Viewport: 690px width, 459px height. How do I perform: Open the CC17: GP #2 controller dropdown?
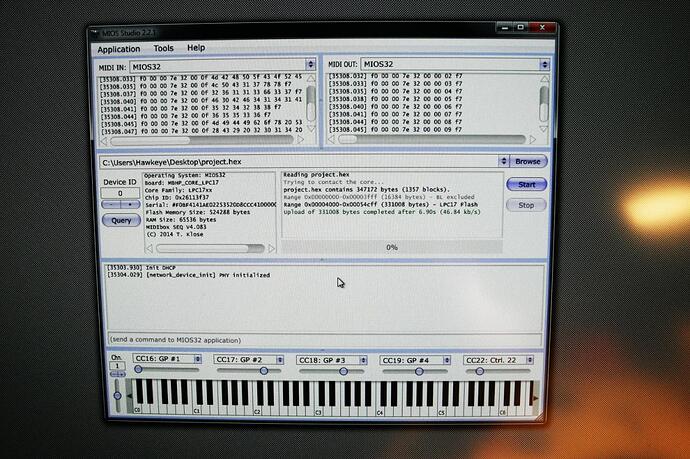(x=251, y=359)
